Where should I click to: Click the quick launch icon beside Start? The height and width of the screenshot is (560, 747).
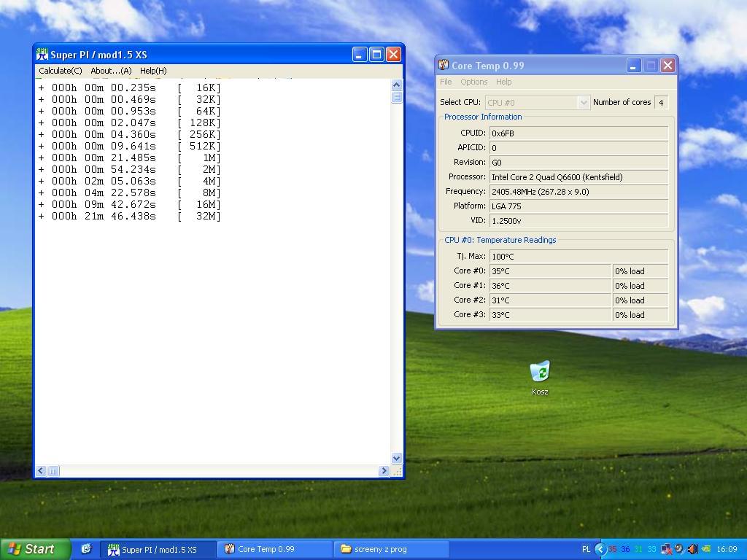click(x=85, y=549)
